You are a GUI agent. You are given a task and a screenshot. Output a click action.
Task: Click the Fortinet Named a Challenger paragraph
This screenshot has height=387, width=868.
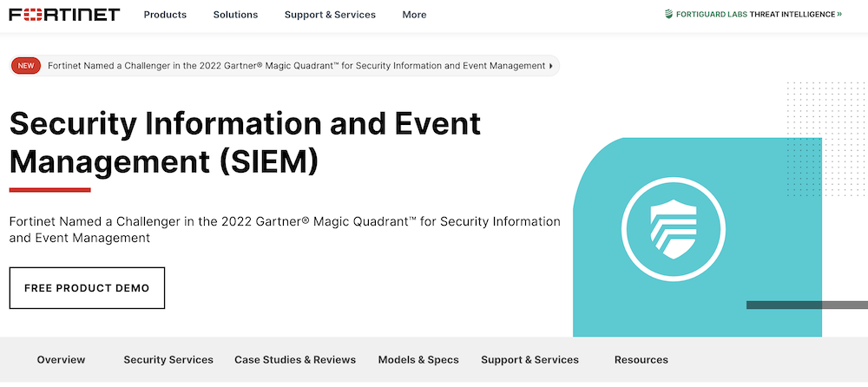tap(285, 230)
